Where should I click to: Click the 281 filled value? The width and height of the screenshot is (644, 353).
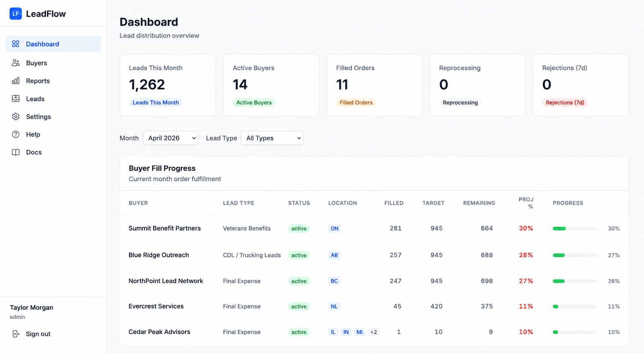[396, 228]
